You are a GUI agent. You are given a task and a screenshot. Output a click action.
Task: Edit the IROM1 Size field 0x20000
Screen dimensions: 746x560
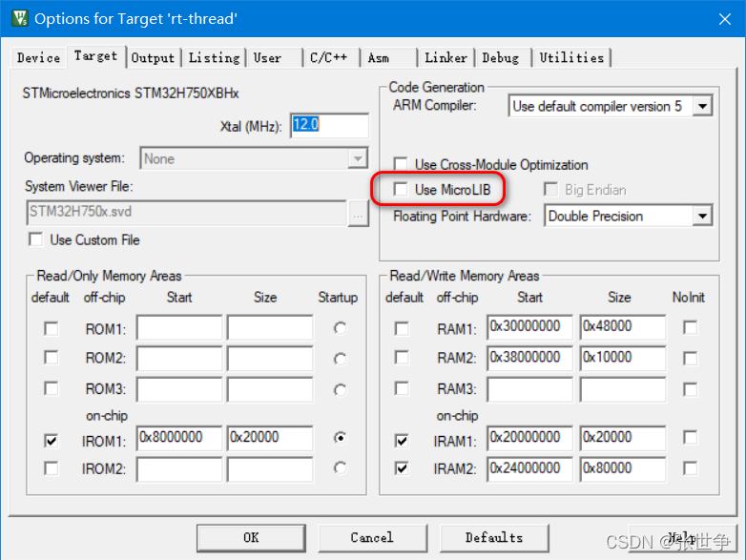270,438
